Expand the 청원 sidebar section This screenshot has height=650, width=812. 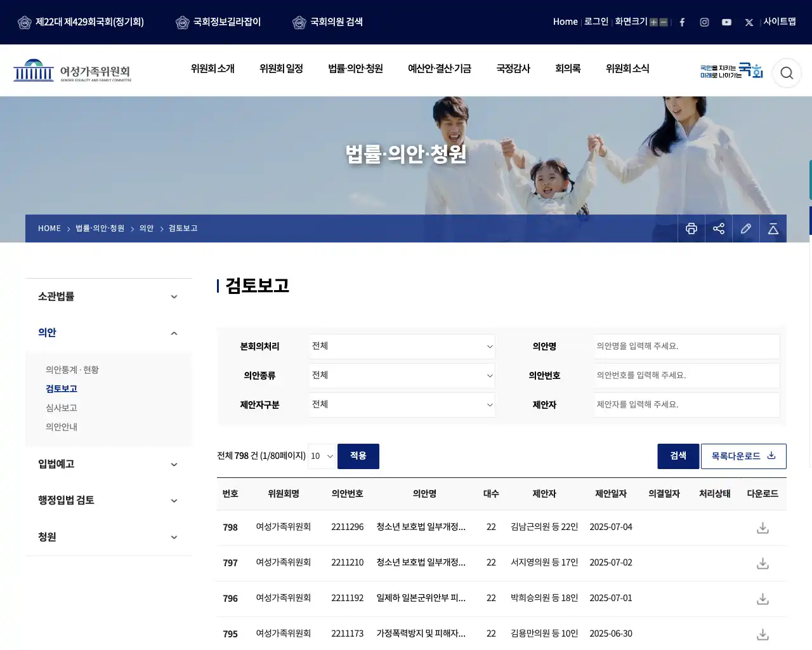(108, 537)
